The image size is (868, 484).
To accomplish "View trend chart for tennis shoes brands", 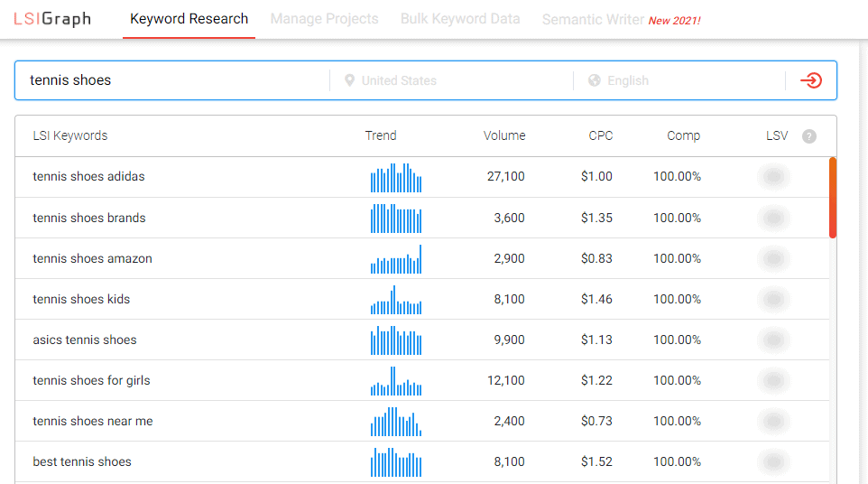I will point(396,219).
